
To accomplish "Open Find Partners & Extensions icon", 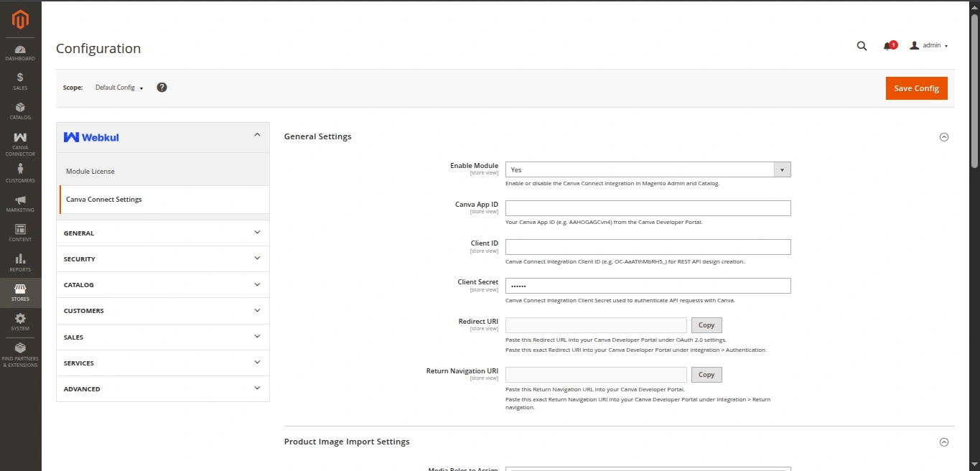I will pos(20,355).
